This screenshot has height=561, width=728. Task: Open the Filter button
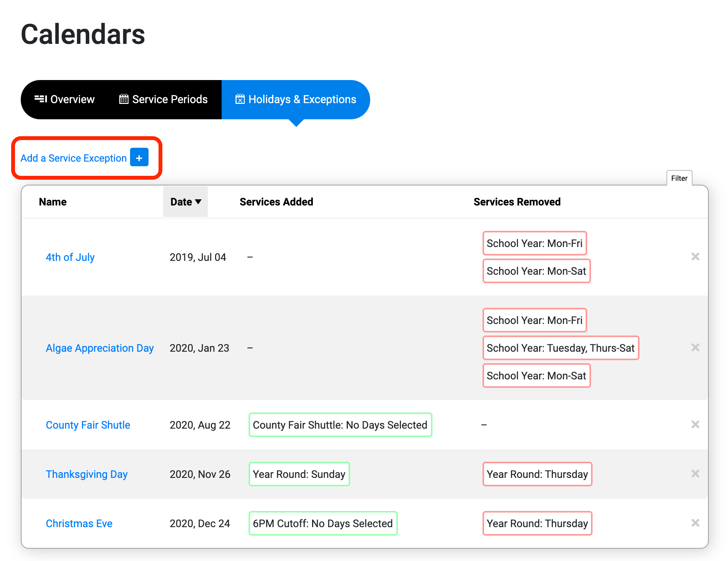[x=679, y=178]
